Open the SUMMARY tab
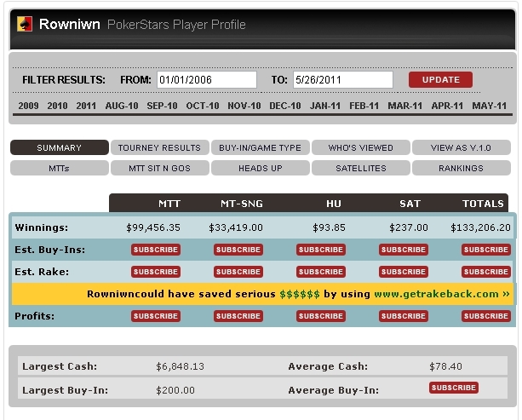The width and height of the screenshot is (522, 420). [60, 147]
